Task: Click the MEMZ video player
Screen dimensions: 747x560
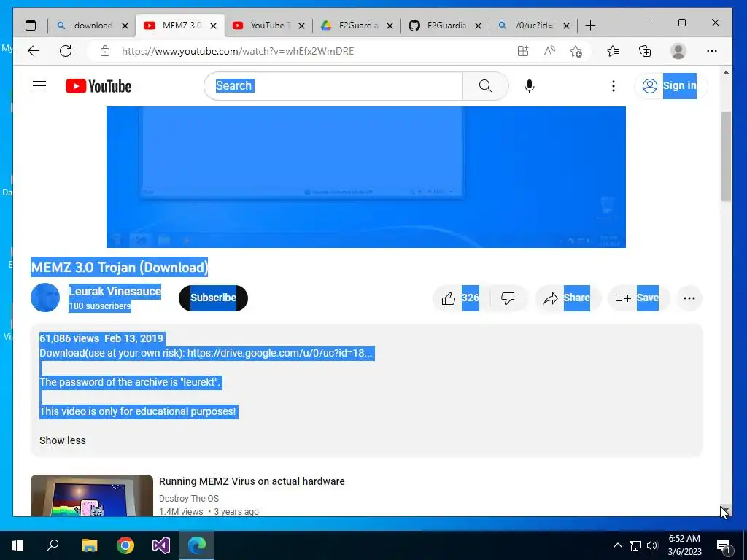Action: [x=366, y=177]
